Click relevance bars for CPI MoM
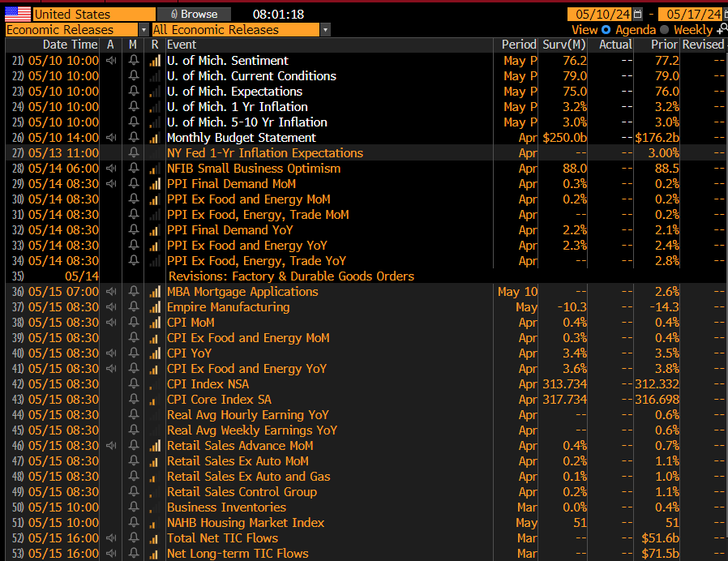Viewport: 728px width, 561px height. 155,323
